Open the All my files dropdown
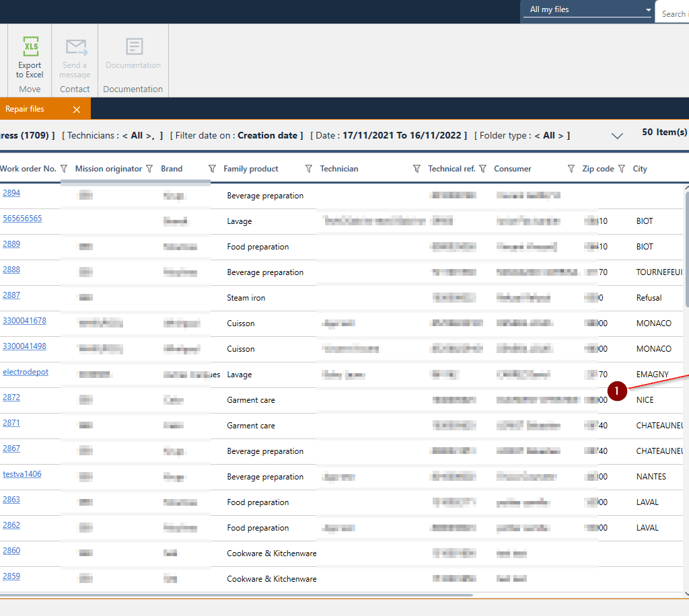 pyautogui.click(x=587, y=10)
